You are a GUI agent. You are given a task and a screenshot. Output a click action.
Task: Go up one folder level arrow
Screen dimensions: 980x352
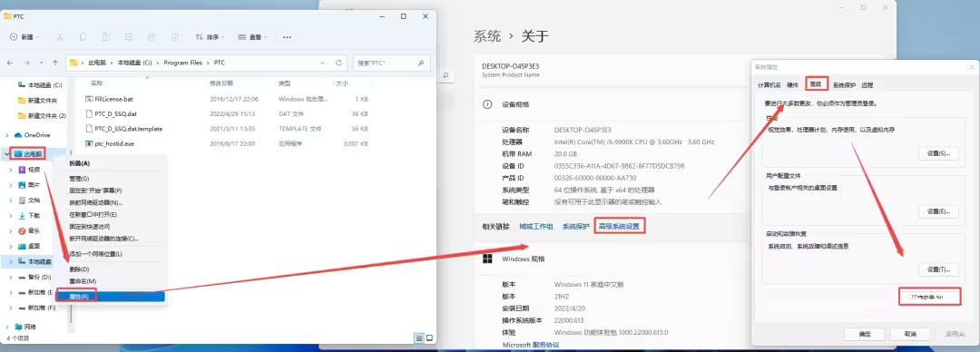pos(55,63)
